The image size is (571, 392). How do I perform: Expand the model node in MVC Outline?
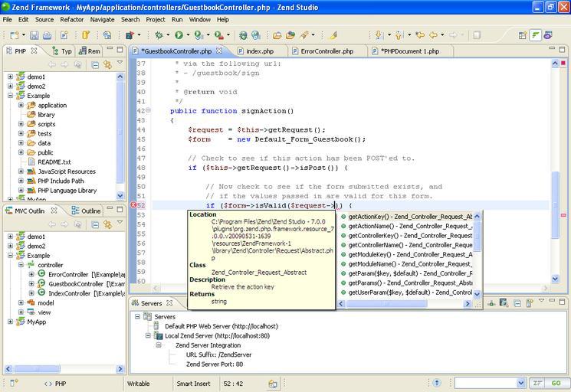21,302
